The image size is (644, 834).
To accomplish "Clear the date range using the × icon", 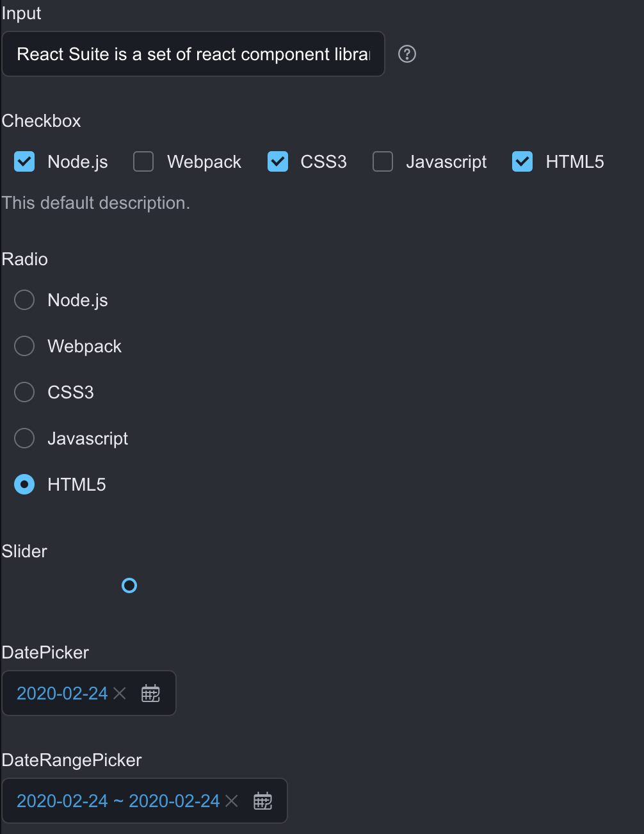I will (x=232, y=801).
